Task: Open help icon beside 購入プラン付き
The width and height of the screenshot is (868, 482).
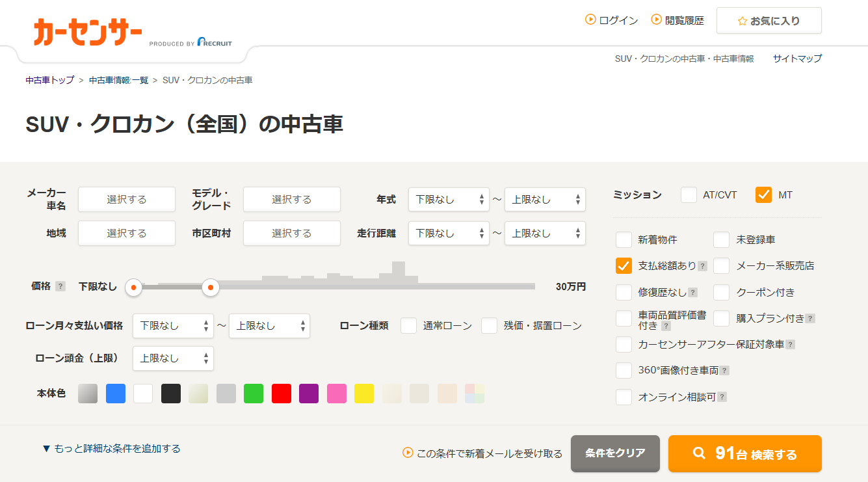Action: tap(810, 319)
